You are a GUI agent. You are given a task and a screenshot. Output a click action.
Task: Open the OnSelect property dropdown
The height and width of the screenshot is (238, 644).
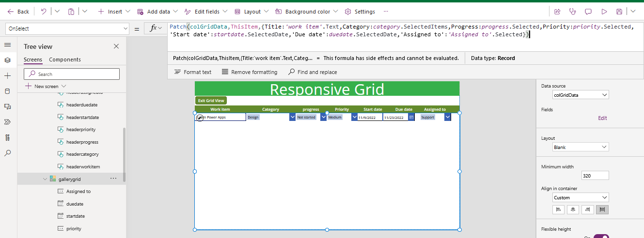67,29
